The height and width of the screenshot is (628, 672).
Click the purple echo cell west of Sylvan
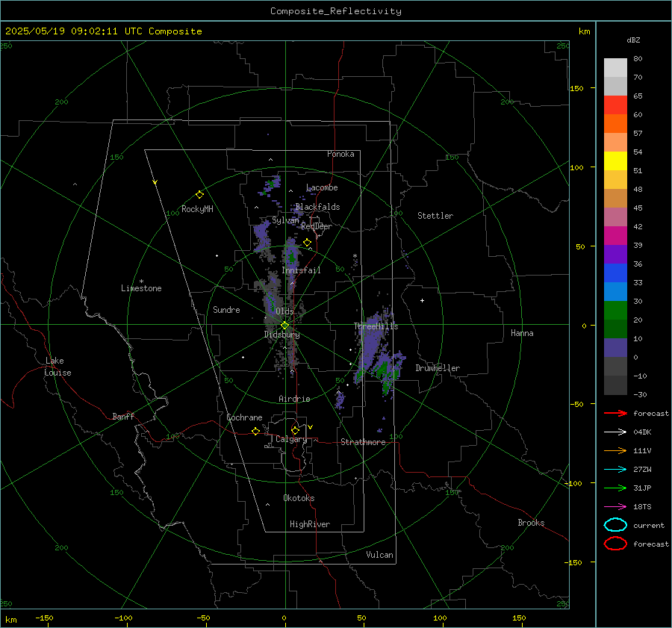coord(261,235)
